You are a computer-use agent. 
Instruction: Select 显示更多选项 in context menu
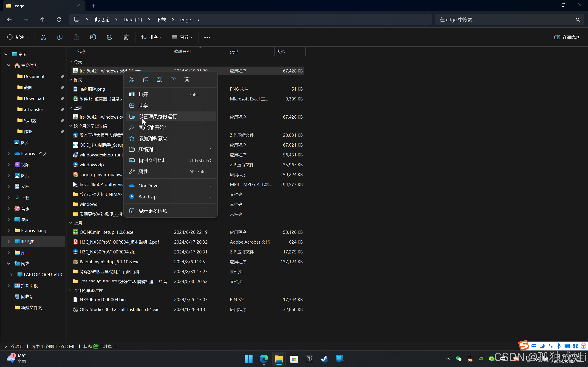[x=153, y=211]
